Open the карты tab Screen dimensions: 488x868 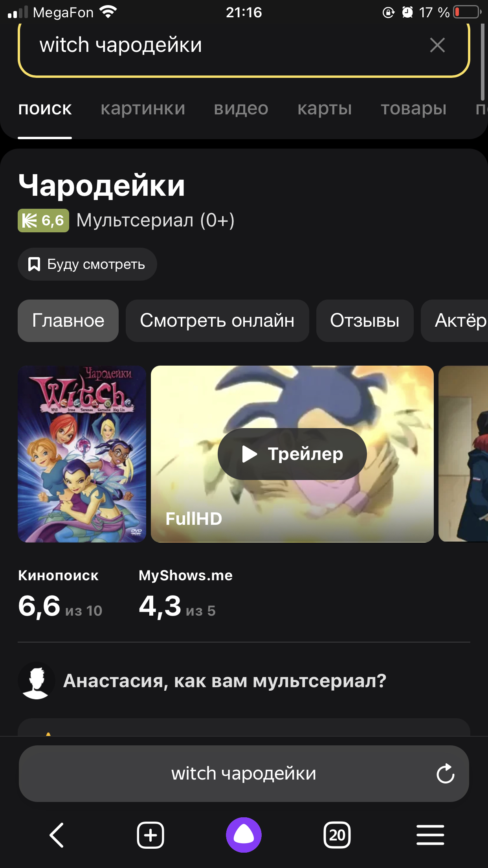pyautogui.click(x=325, y=108)
